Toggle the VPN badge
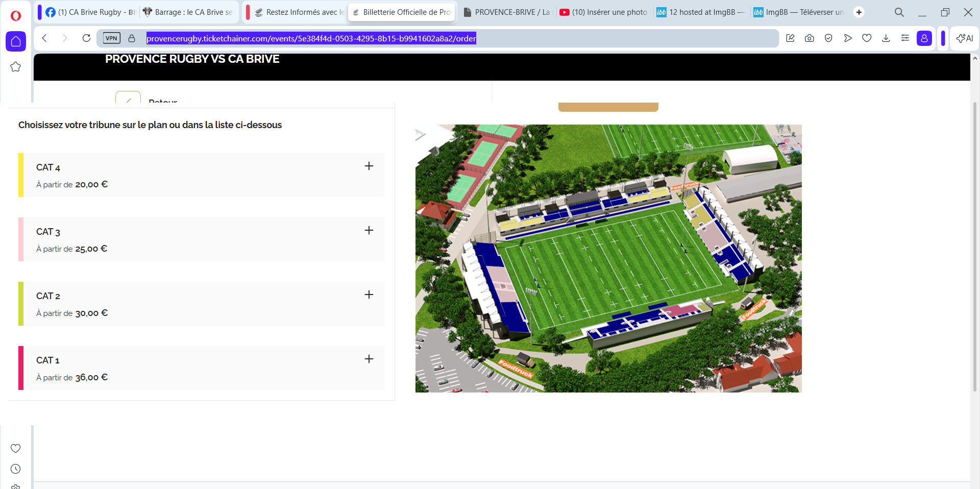The width and height of the screenshot is (980, 489). pyautogui.click(x=112, y=38)
